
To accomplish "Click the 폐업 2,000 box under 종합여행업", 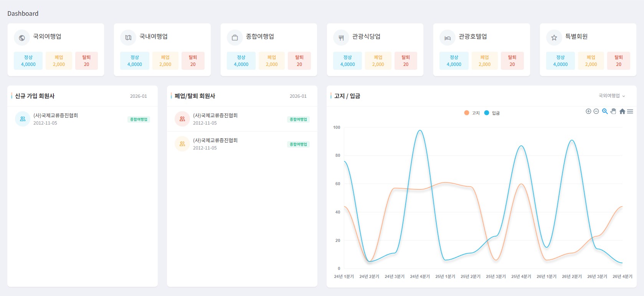I will click(x=272, y=61).
